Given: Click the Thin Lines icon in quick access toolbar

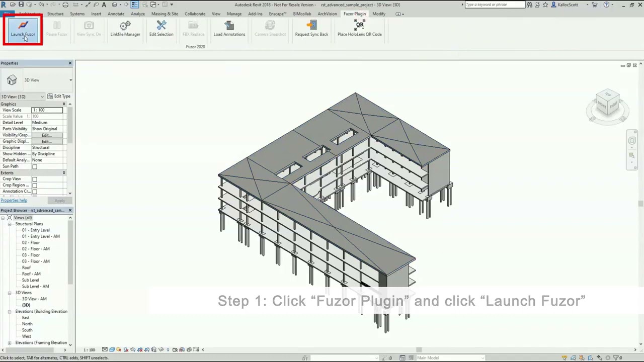Looking at the screenshot, I should (135, 5).
